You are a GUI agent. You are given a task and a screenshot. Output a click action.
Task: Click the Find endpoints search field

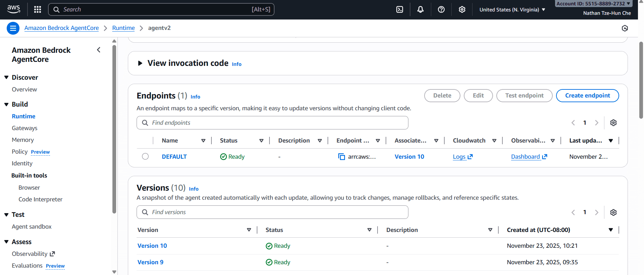(272, 123)
